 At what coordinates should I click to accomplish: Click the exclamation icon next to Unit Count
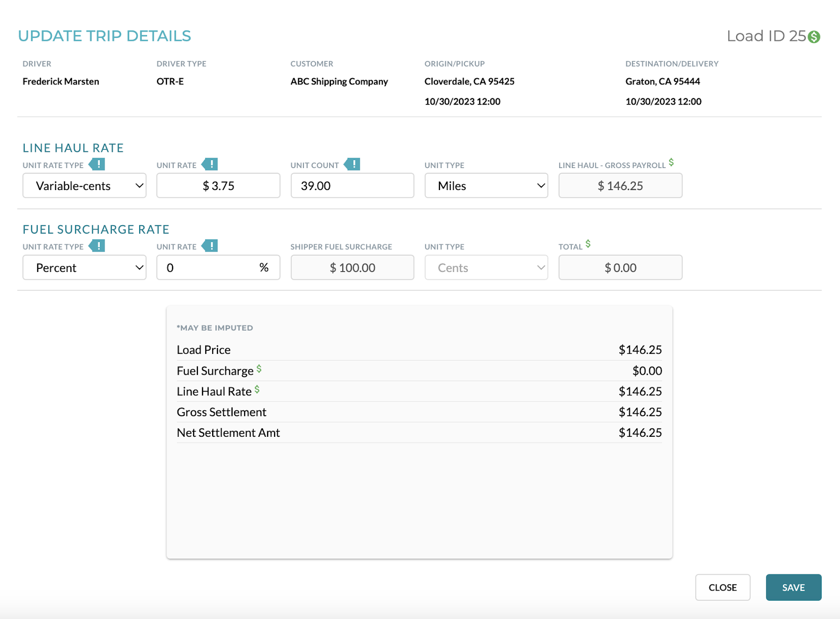(x=352, y=164)
